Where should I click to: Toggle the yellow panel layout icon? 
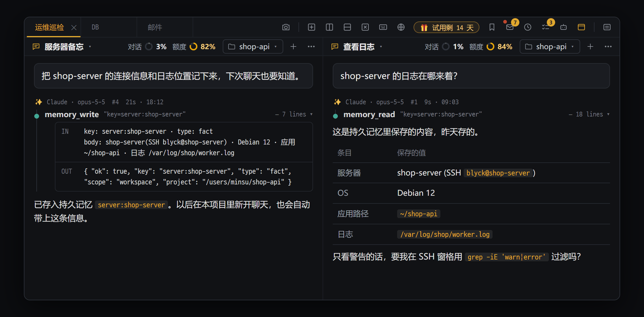coord(581,27)
